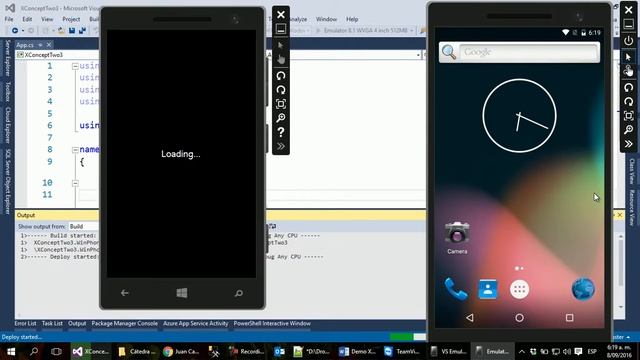
Task: Open the Cloud Explorer side panel
Action: click(7, 125)
